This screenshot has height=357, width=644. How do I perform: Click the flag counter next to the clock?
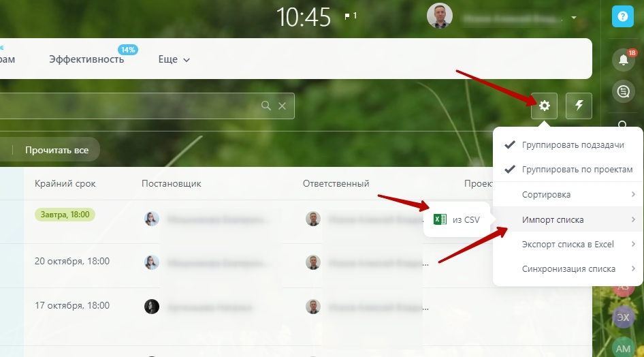[x=351, y=16]
